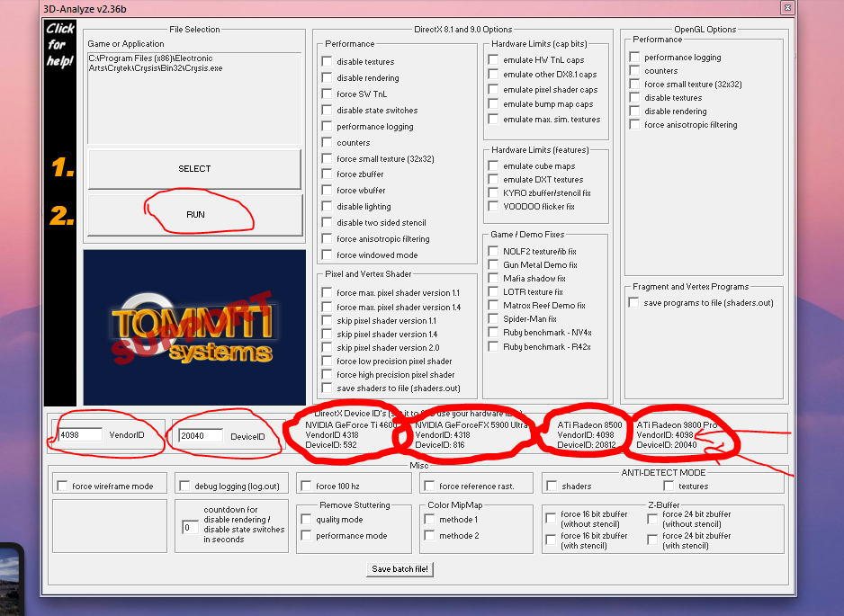The image size is (844, 616).
Task: Enable 'emulate pixel shader caps' checkbox
Action: (493, 89)
